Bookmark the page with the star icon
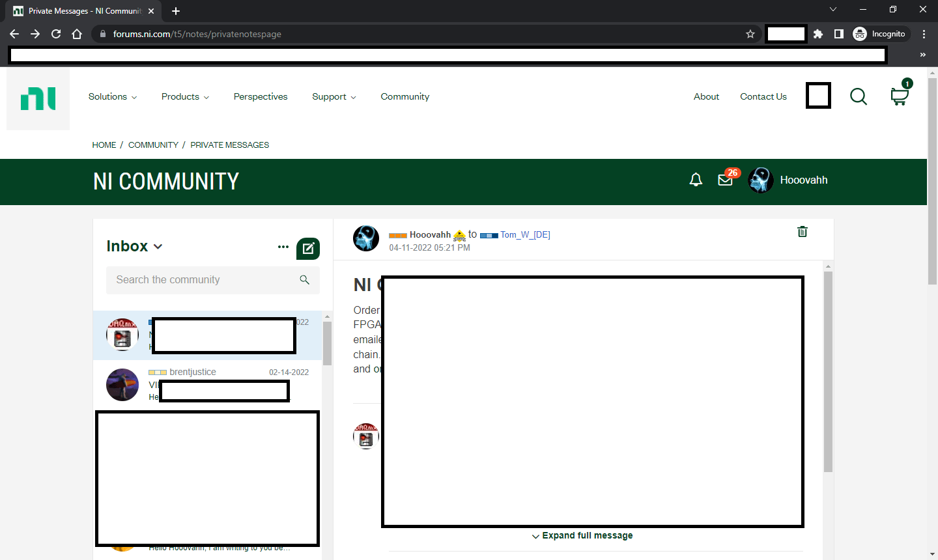The width and height of the screenshot is (938, 560). coord(750,34)
